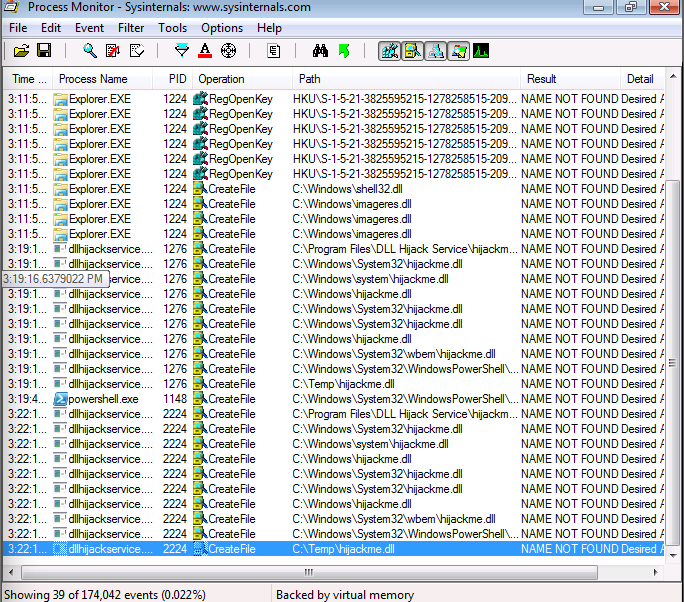Screen dimensions: 684x602
Task: Click the PowerShell icon in powershell.exe row
Action: 60,399
